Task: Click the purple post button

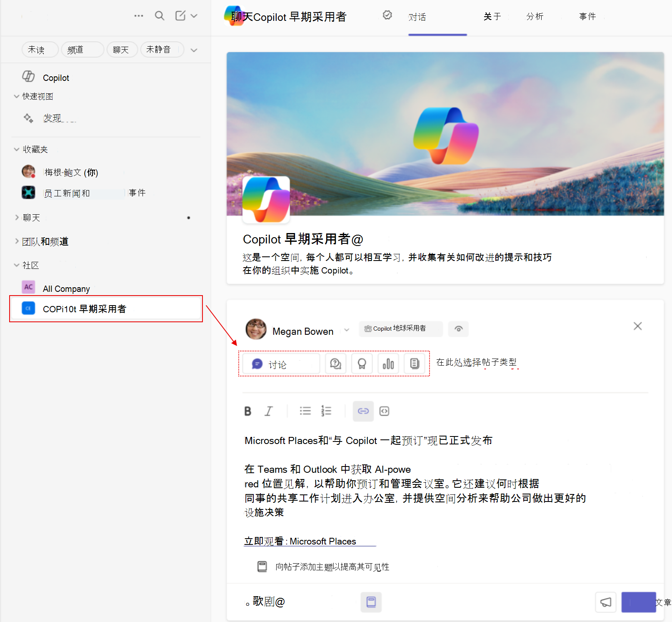Action: coord(639,602)
